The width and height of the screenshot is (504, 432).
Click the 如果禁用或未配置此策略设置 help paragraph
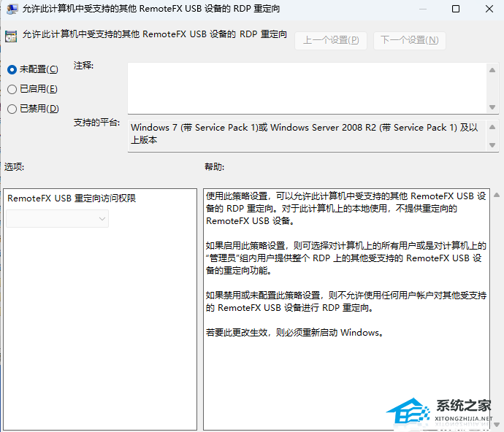coord(346,301)
